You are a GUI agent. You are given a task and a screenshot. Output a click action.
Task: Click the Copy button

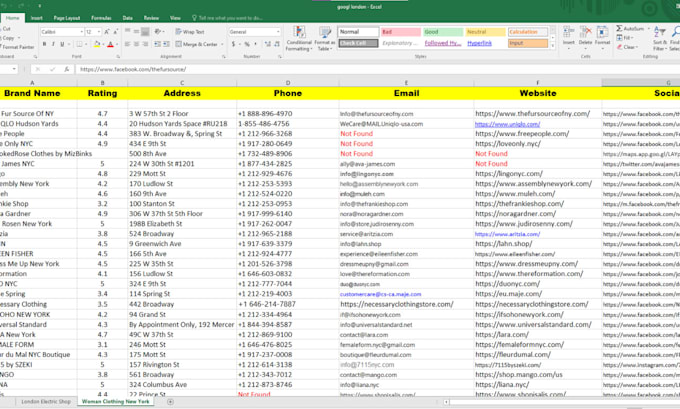click(x=8, y=38)
